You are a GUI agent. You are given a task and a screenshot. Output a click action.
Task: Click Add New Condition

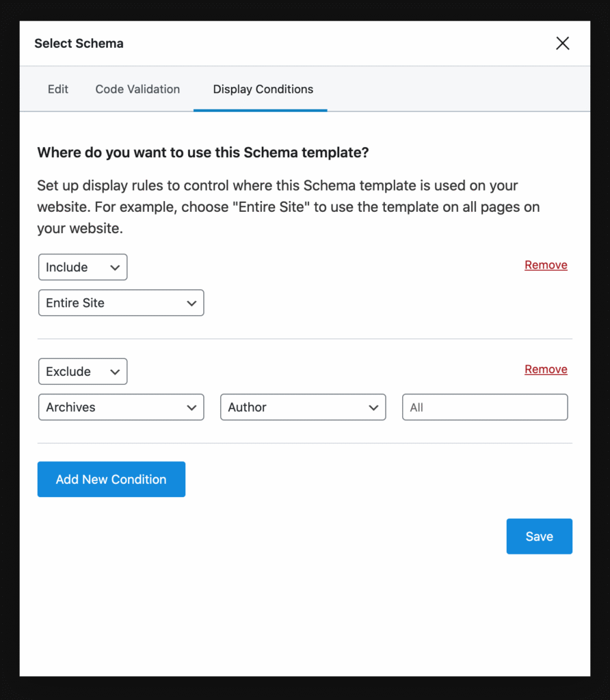pos(111,479)
